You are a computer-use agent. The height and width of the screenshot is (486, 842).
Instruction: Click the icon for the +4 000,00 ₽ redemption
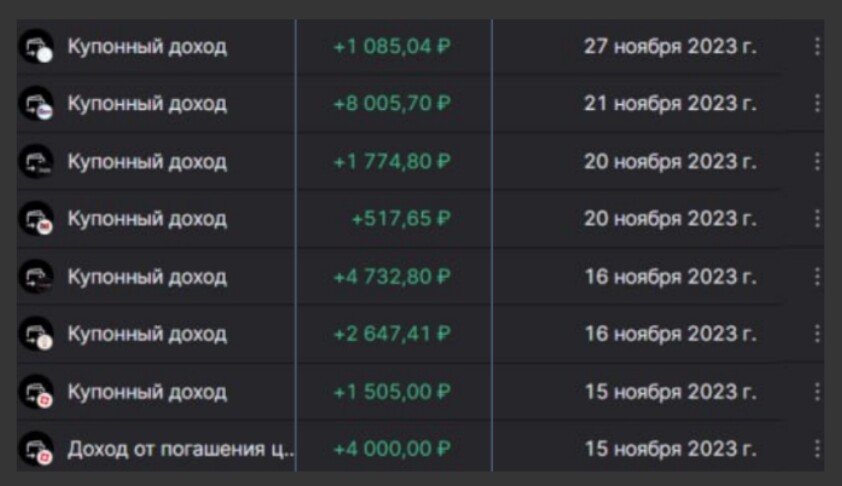tap(36, 449)
